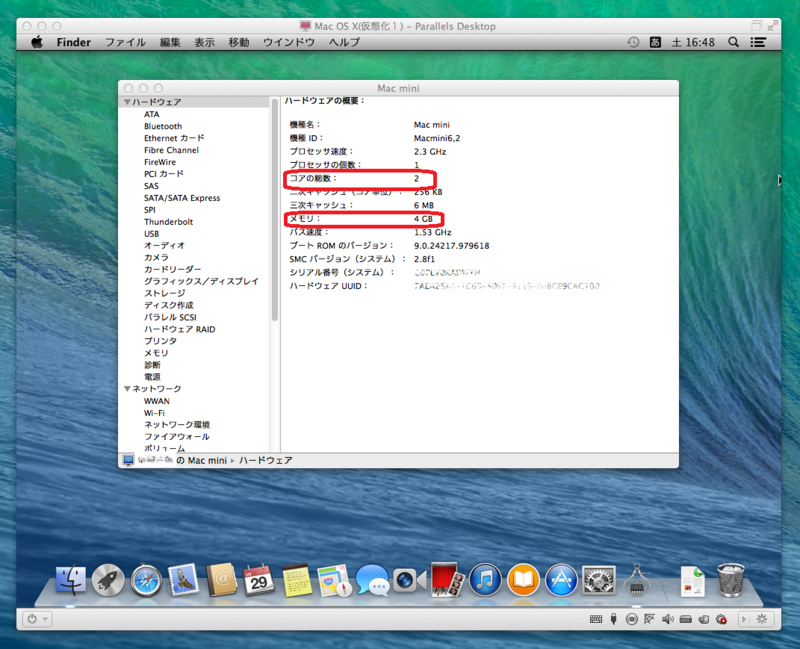Select Bluetooth in hardware list
This screenshot has height=649, width=800.
click(x=163, y=126)
